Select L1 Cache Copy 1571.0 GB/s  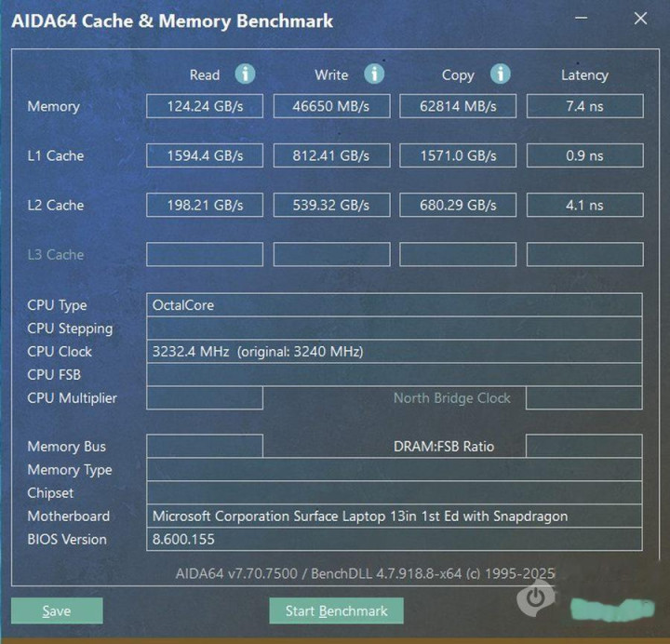458,155
